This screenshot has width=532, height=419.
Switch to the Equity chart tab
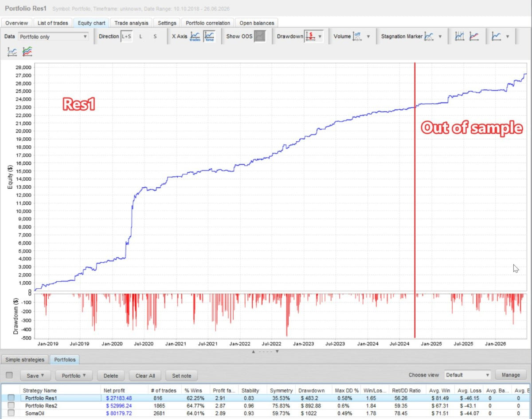91,23
